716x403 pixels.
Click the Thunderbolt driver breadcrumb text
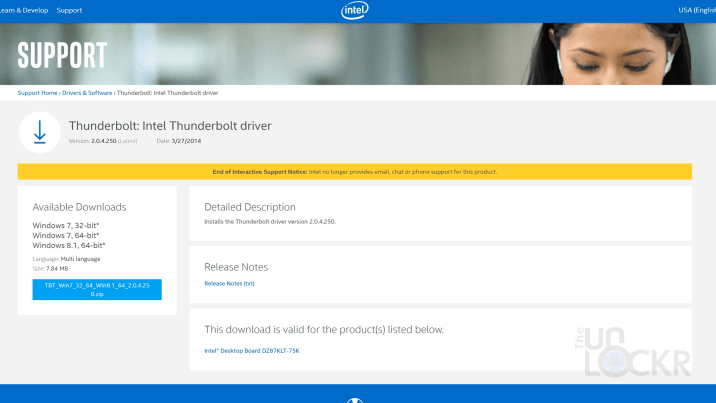[x=168, y=93]
